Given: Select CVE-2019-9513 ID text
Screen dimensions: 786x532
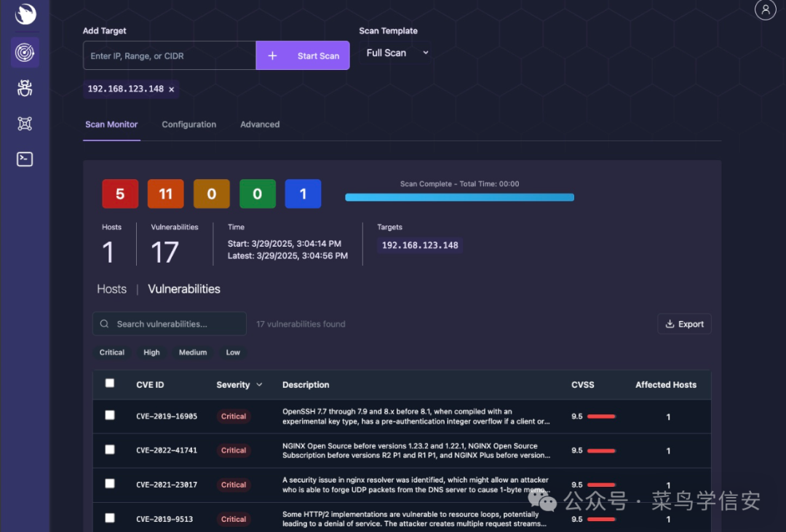Looking at the screenshot, I should [164, 519].
